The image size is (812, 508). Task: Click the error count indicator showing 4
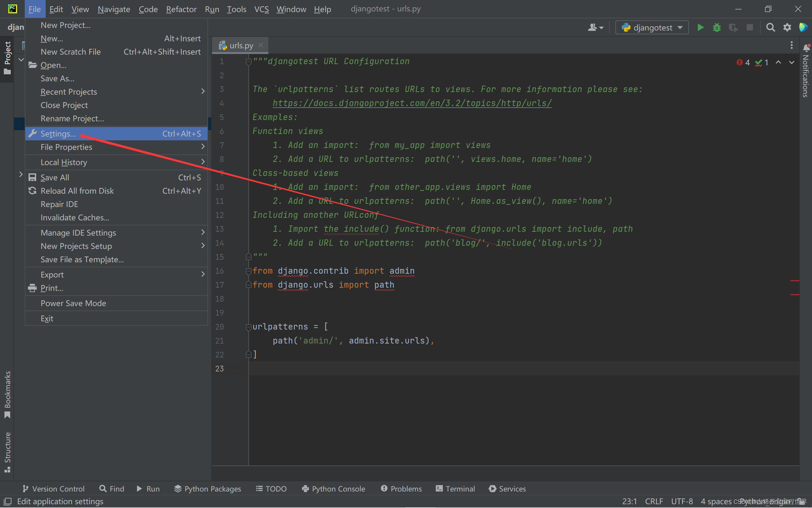click(x=743, y=63)
